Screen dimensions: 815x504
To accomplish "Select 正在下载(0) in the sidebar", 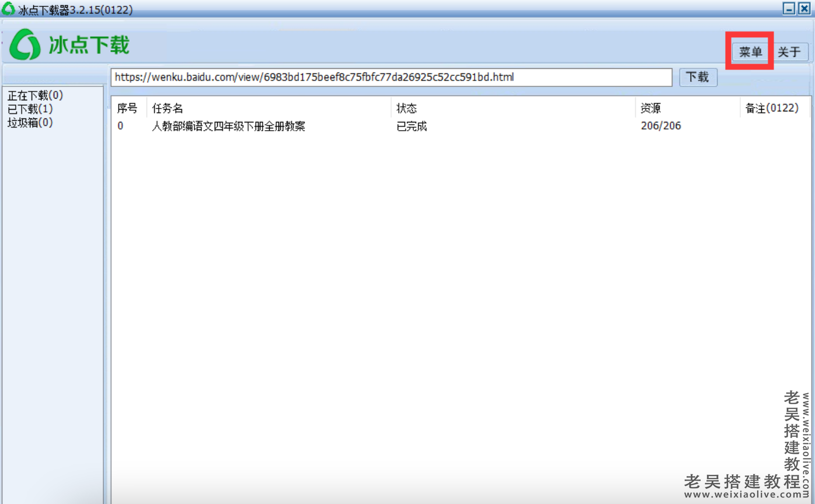I will coord(35,96).
